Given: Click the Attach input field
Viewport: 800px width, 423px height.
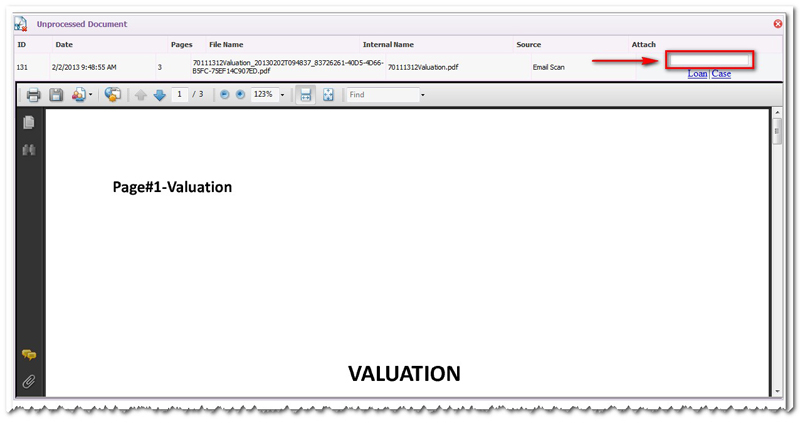Looking at the screenshot, I should tap(709, 60).
